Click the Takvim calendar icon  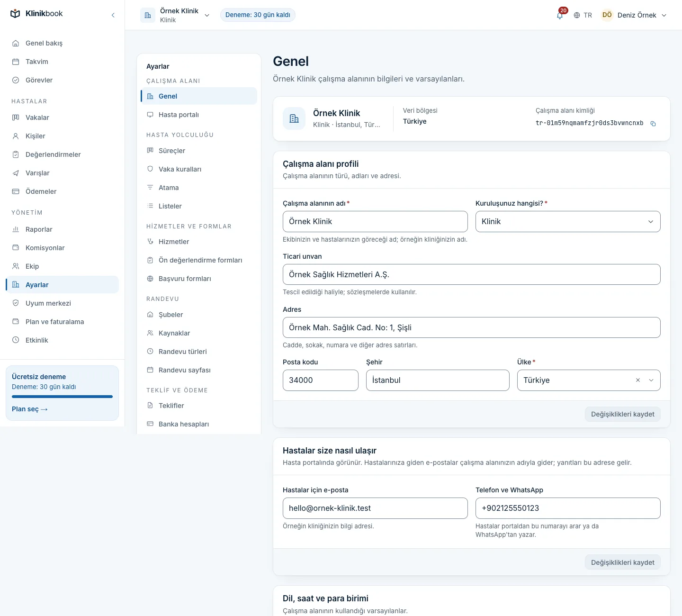click(x=16, y=62)
